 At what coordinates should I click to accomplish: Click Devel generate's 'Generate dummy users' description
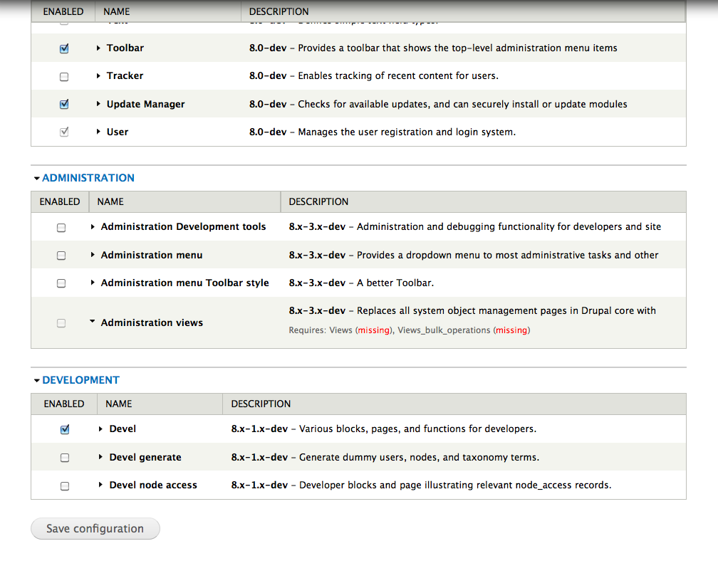tap(419, 457)
